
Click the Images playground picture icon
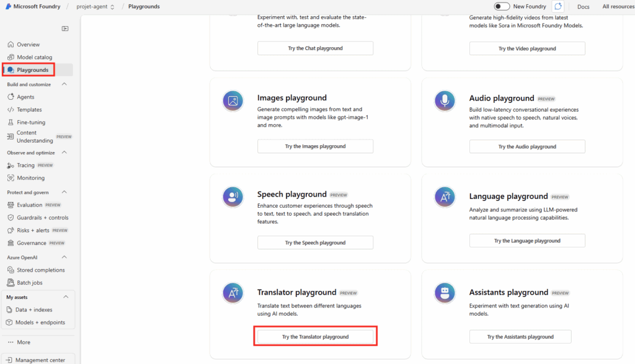click(x=233, y=100)
